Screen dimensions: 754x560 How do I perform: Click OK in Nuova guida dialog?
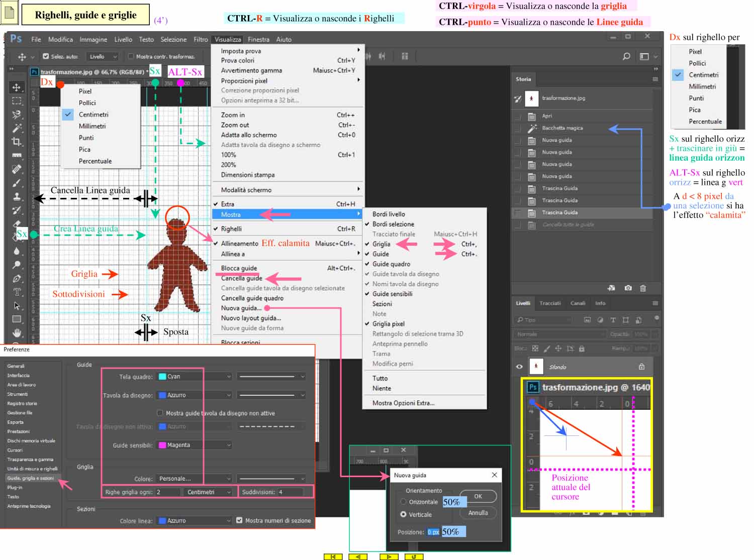(478, 496)
